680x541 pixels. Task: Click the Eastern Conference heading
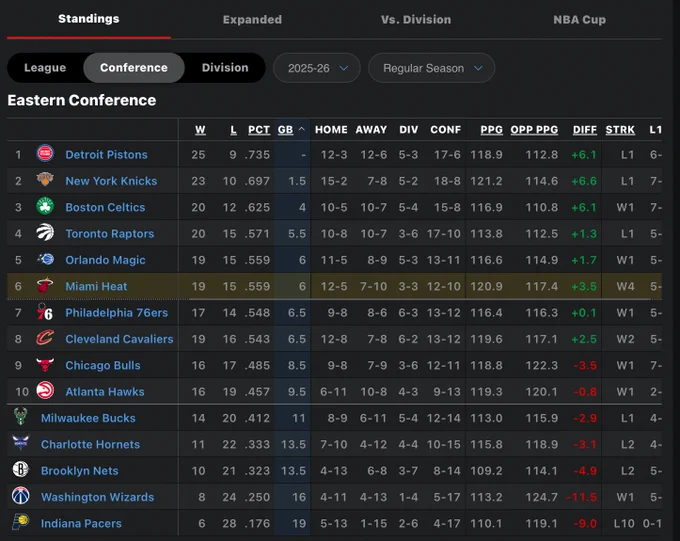[x=82, y=100]
